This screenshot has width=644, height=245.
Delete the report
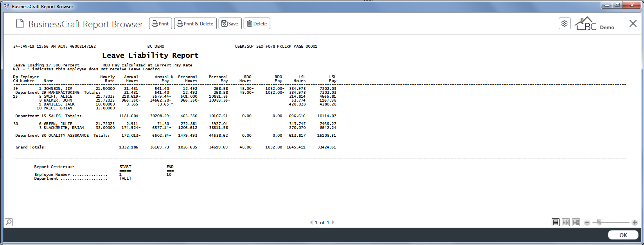click(x=257, y=23)
